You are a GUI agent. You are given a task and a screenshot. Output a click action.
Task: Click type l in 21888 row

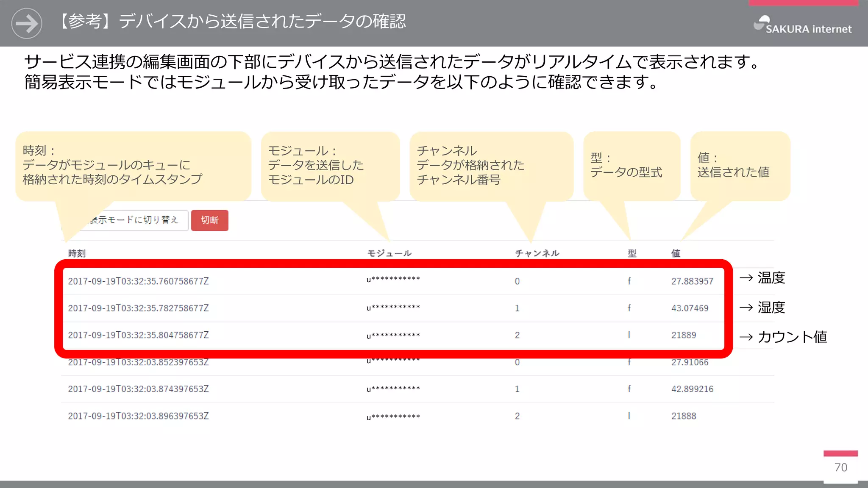pyautogui.click(x=629, y=416)
